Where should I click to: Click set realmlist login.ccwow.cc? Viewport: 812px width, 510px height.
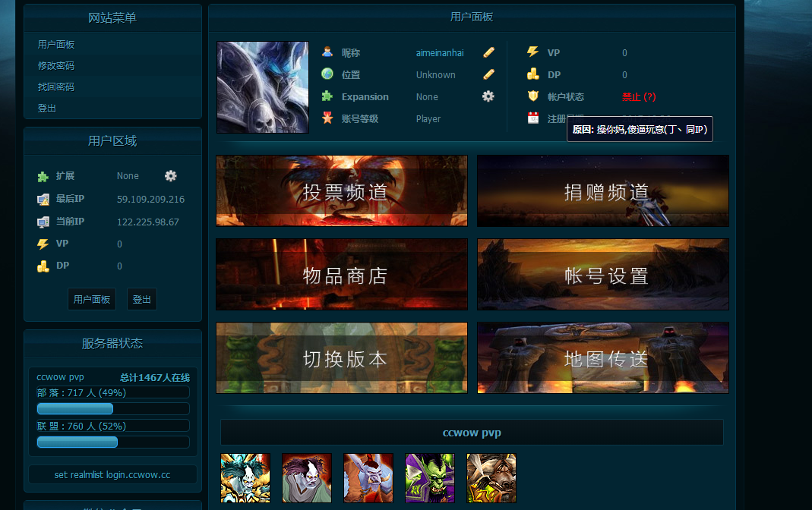(112, 474)
